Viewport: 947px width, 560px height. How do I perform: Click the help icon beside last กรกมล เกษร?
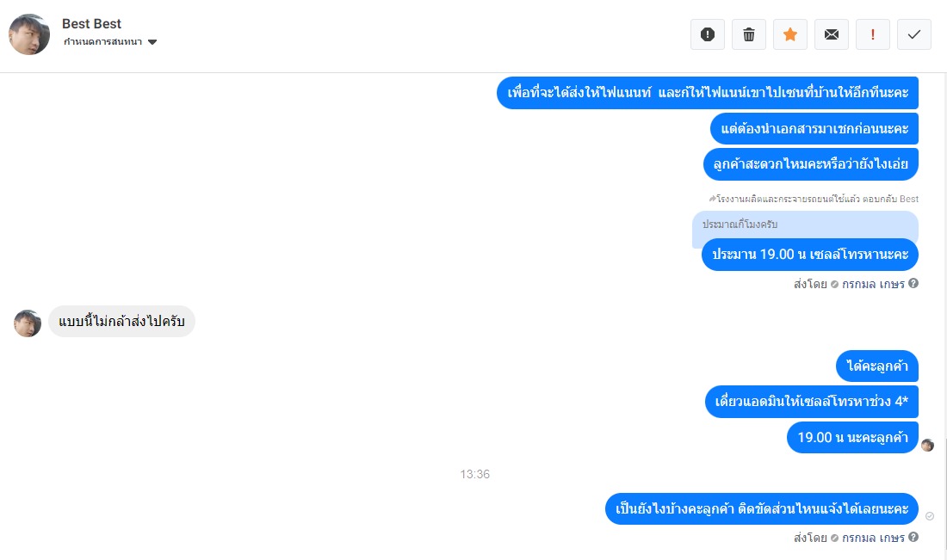pyautogui.click(x=913, y=537)
